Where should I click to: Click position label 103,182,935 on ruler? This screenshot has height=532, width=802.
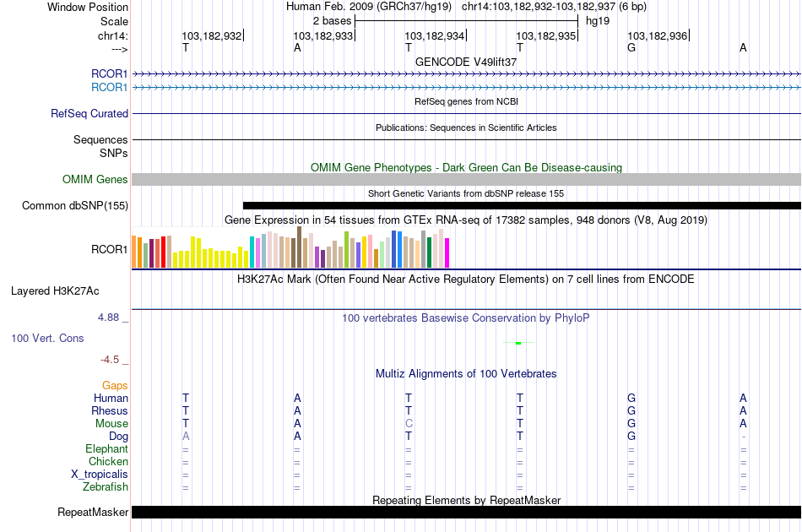(546, 35)
